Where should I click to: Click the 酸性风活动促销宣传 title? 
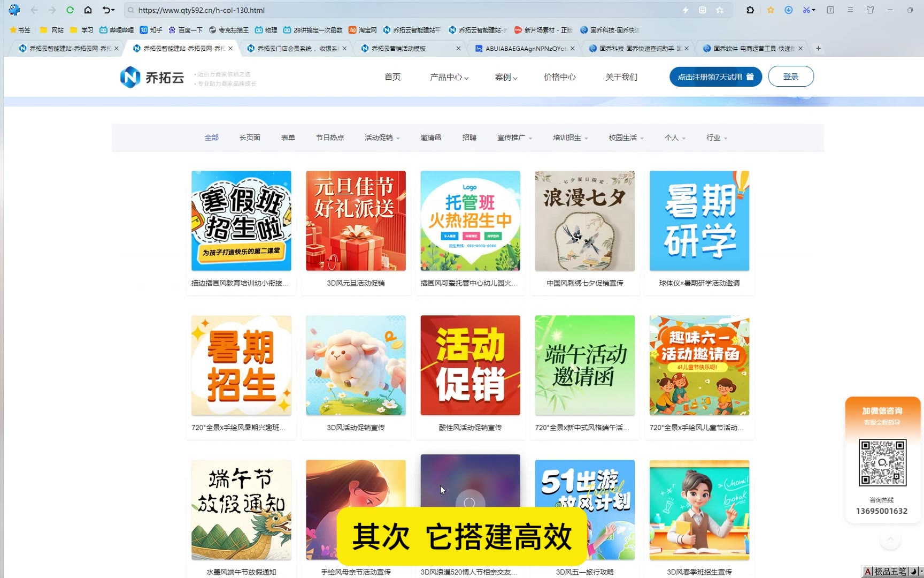point(471,428)
